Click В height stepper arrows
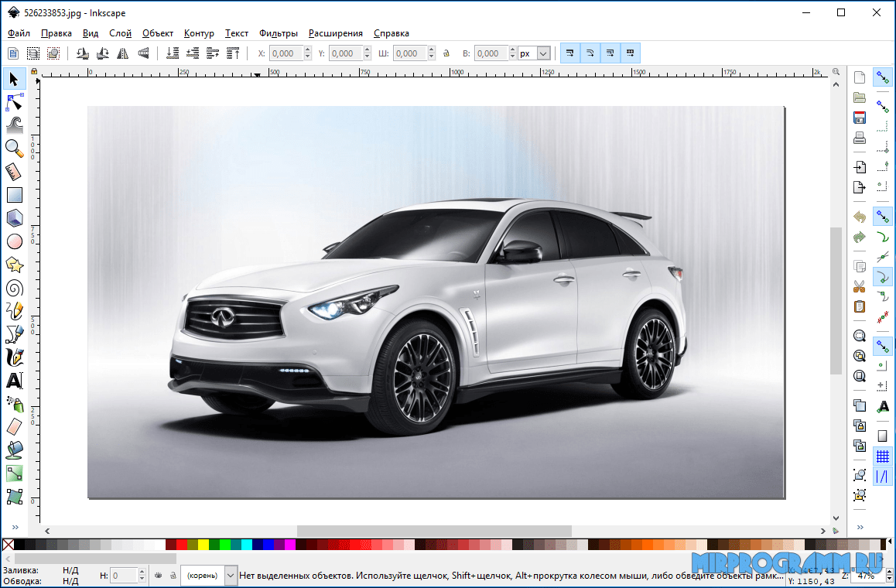This screenshot has height=588, width=896. [x=512, y=53]
